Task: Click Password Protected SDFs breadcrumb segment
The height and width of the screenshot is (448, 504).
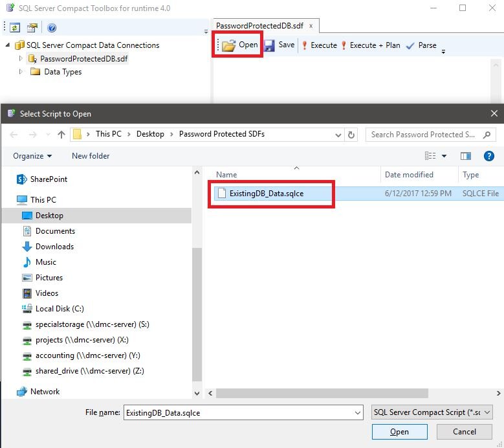Action: 222,134
